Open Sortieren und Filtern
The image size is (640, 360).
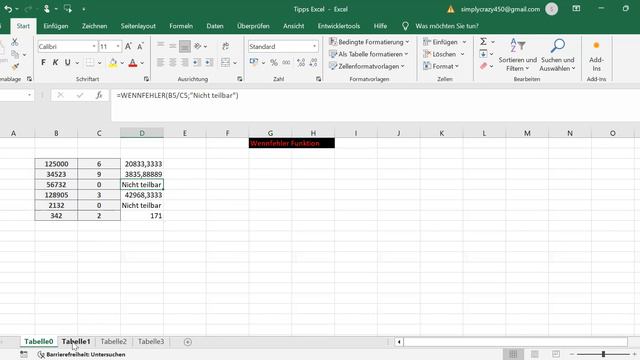click(x=518, y=55)
